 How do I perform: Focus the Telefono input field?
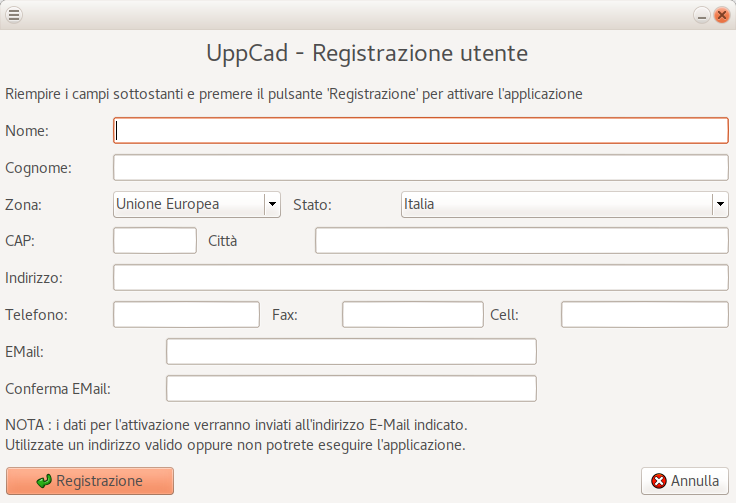click(x=186, y=315)
